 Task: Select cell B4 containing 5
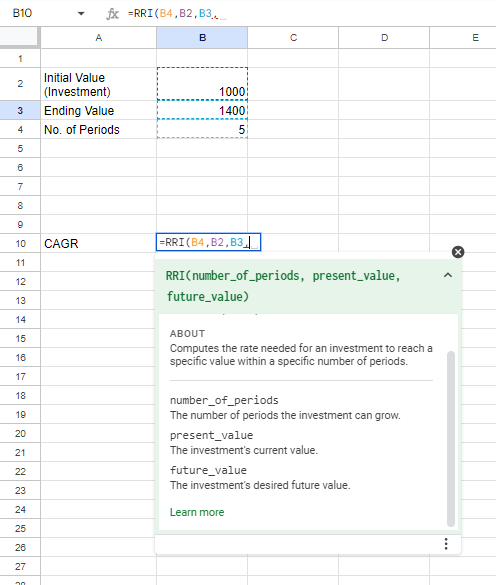click(202, 129)
